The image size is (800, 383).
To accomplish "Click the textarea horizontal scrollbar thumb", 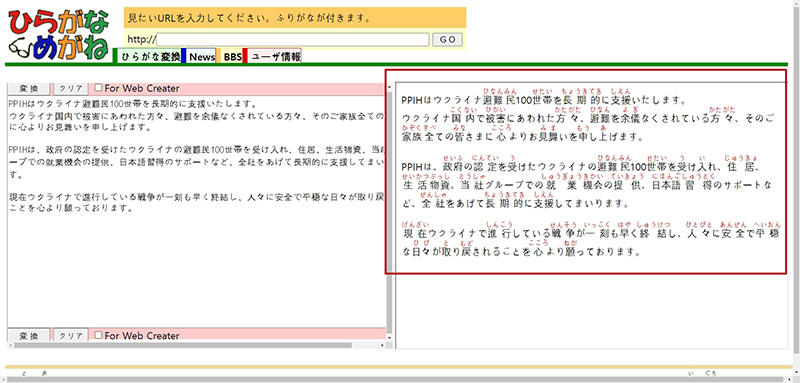I will (183, 345).
